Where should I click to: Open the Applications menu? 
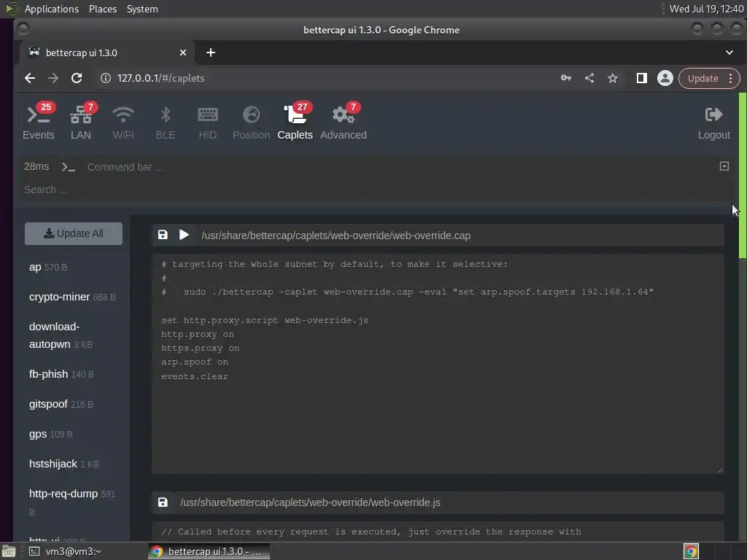(x=52, y=9)
